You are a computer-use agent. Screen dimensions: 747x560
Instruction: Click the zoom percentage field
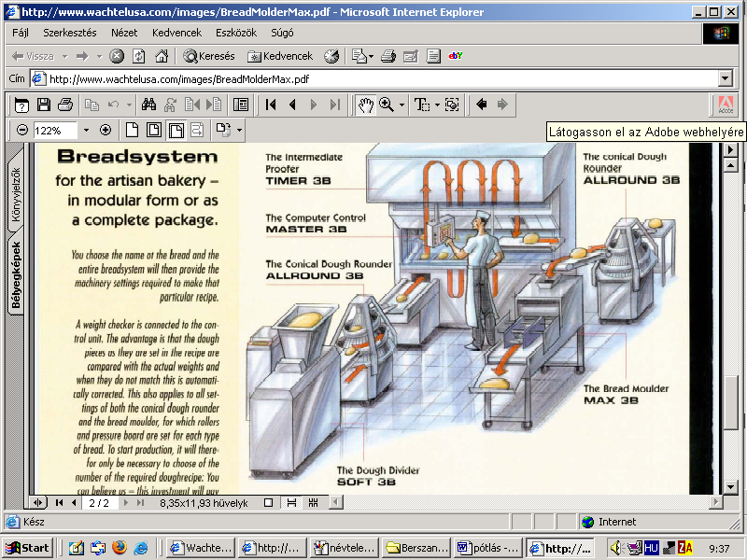[55, 130]
